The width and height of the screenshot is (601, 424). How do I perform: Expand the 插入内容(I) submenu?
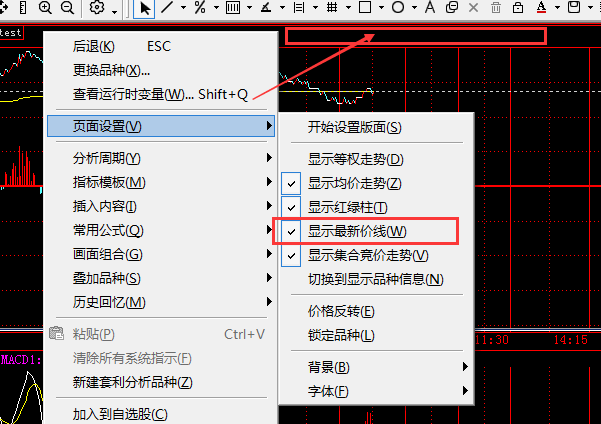[161, 206]
